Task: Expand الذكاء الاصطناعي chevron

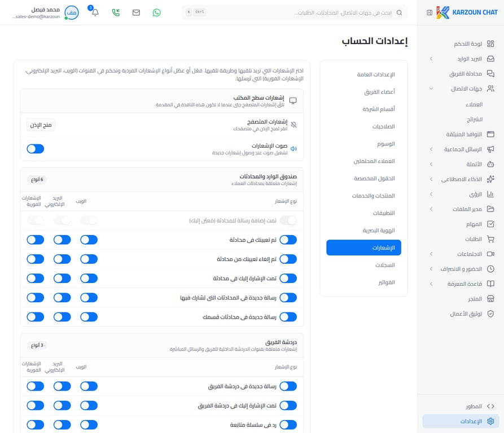Action: pos(431,179)
